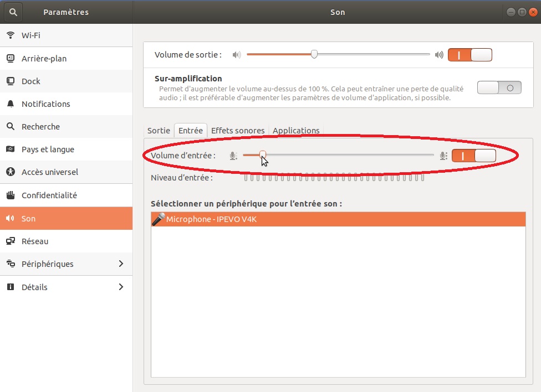The width and height of the screenshot is (541, 392).
Task: Open the Applications tab
Action: 296,131
